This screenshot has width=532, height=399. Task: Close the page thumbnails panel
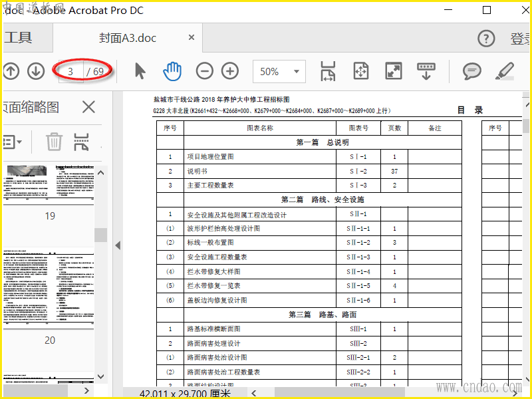point(88,107)
